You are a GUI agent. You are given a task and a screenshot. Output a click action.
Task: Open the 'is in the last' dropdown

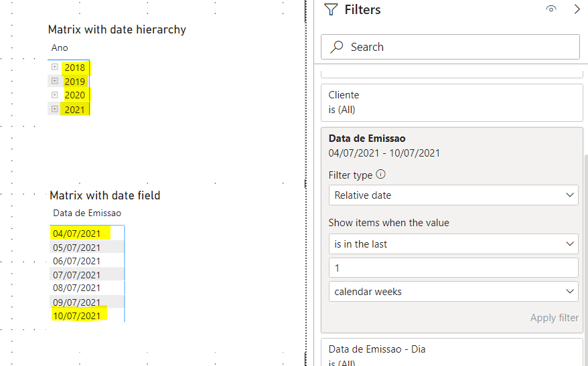pos(453,244)
